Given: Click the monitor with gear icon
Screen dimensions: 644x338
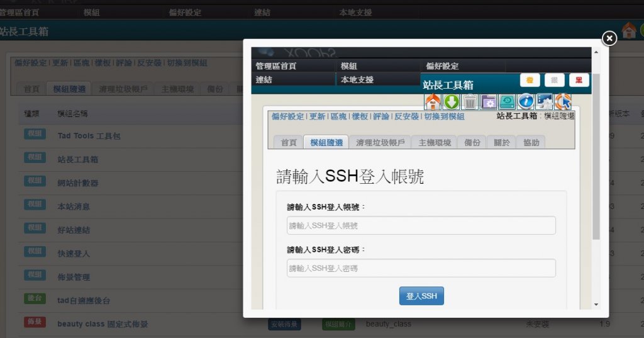Looking at the screenshot, I should [x=544, y=101].
